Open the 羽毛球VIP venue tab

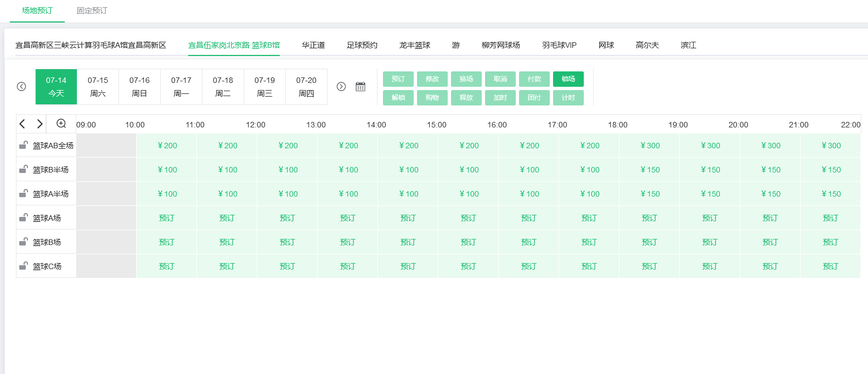pos(559,45)
